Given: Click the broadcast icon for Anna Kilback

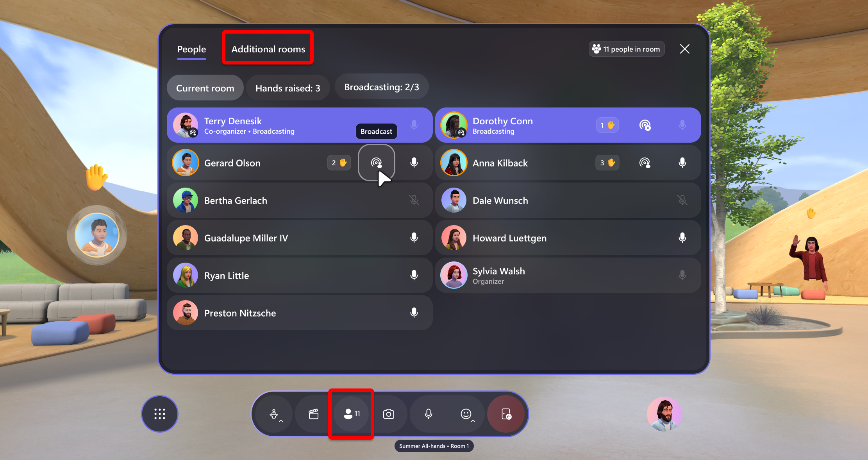Looking at the screenshot, I should pyautogui.click(x=644, y=163).
